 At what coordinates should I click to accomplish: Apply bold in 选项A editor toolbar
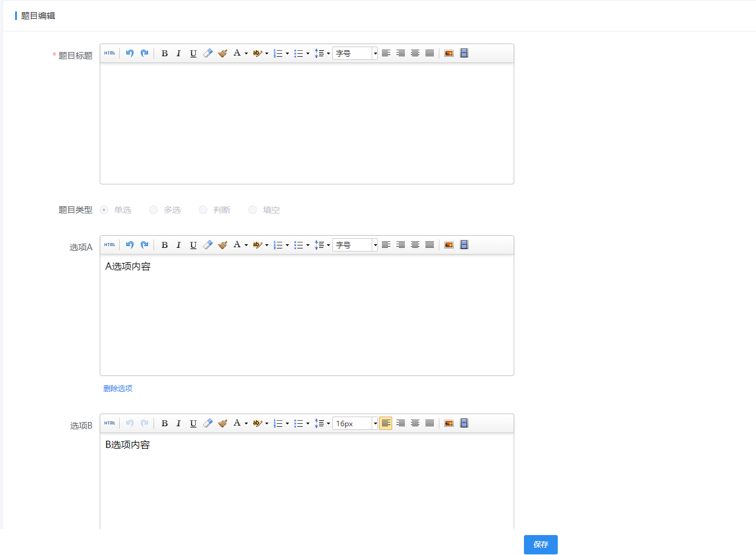[164, 245]
